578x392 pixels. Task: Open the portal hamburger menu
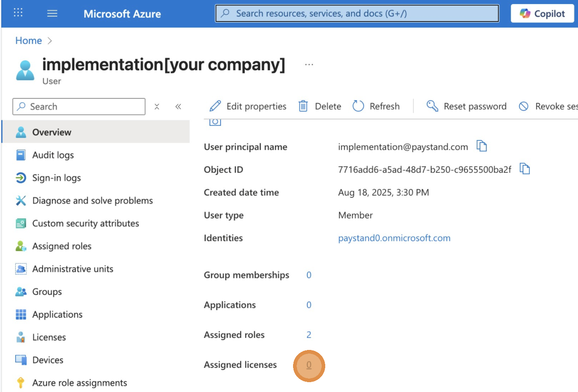point(52,13)
